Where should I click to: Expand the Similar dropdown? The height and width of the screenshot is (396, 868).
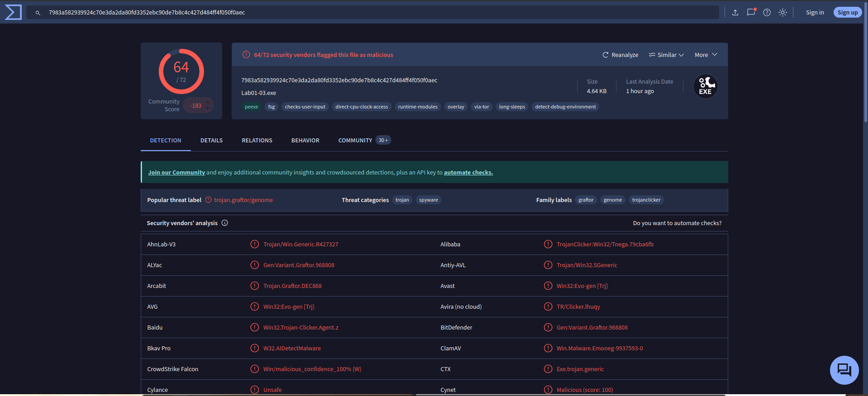666,55
